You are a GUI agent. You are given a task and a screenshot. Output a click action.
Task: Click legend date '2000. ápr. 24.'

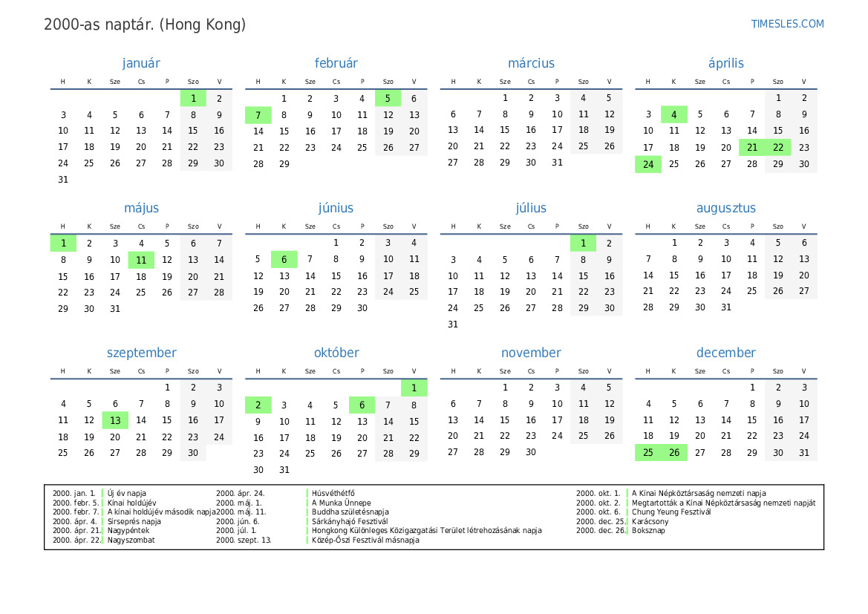[x=241, y=493]
